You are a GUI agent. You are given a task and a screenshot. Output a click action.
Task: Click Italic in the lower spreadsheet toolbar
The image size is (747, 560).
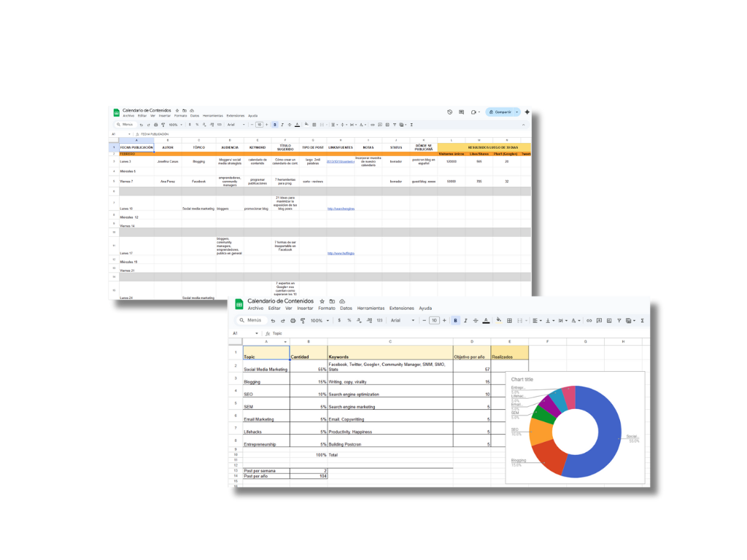click(466, 320)
